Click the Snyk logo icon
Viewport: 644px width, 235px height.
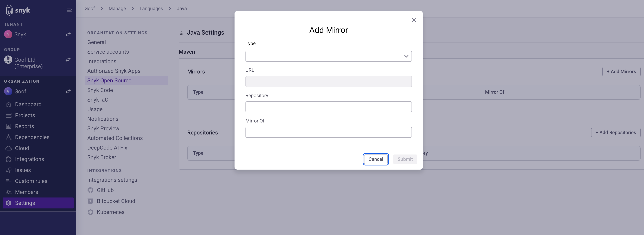tap(9, 10)
